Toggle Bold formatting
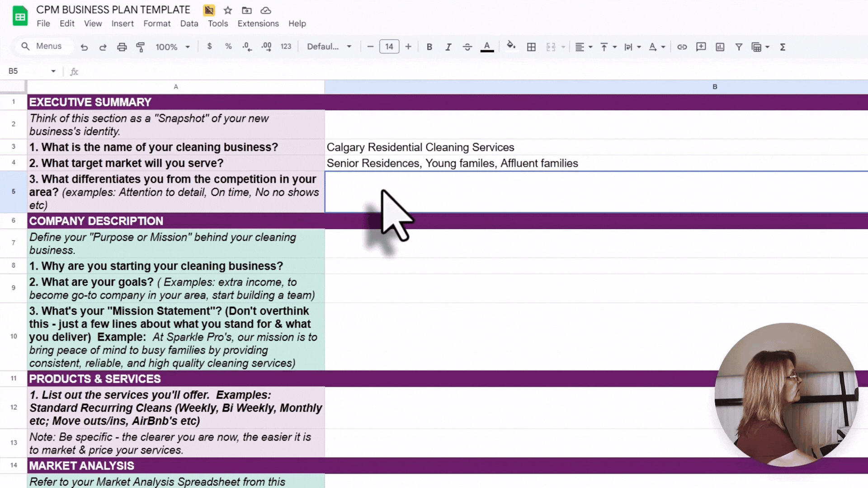The height and width of the screenshot is (488, 868). (x=429, y=47)
